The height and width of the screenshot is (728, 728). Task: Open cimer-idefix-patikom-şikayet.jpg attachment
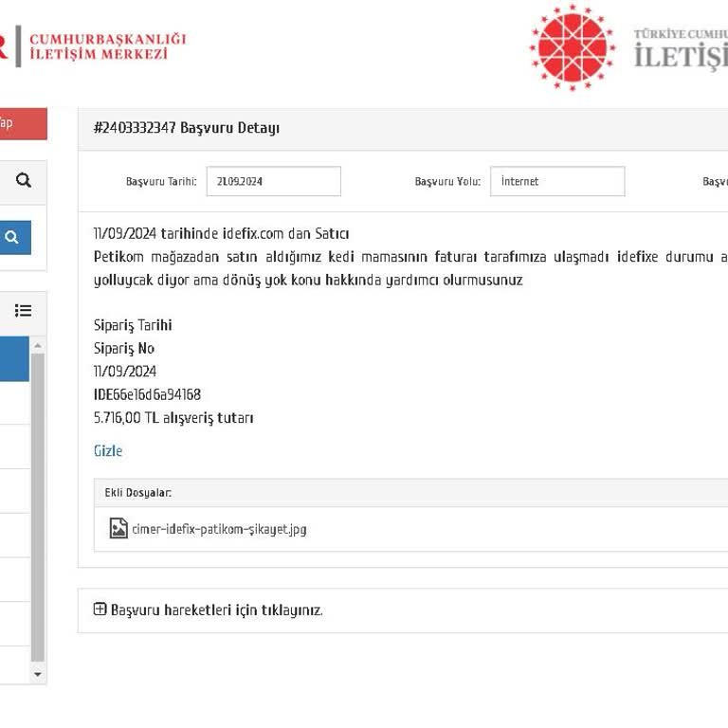tap(219, 529)
